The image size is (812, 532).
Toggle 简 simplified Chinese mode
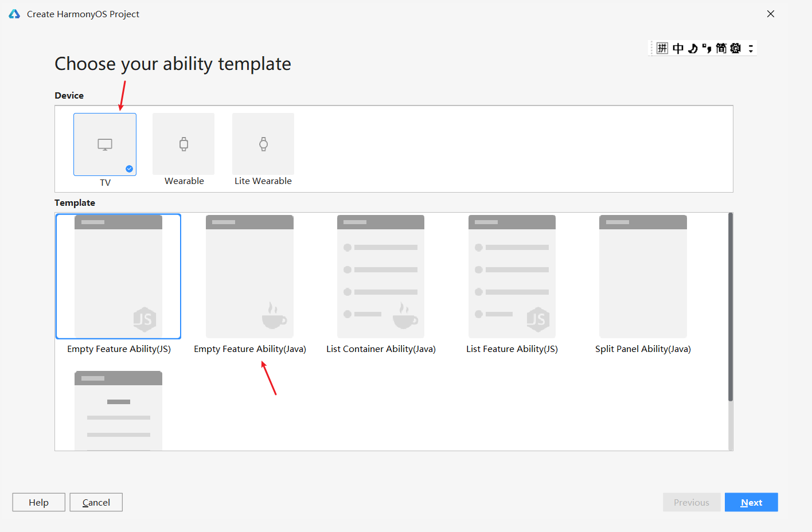pos(721,48)
